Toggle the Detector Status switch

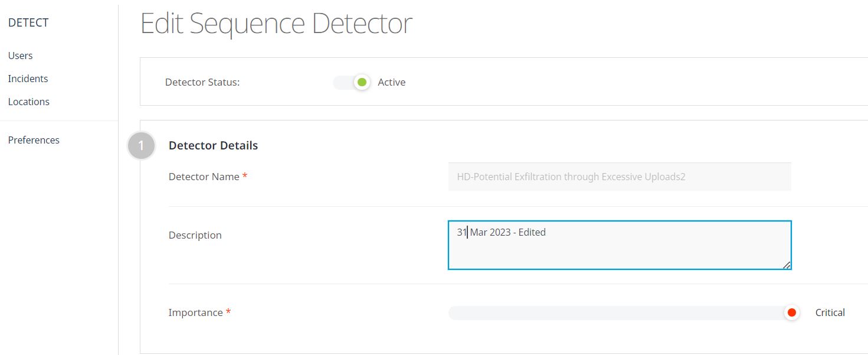click(352, 82)
